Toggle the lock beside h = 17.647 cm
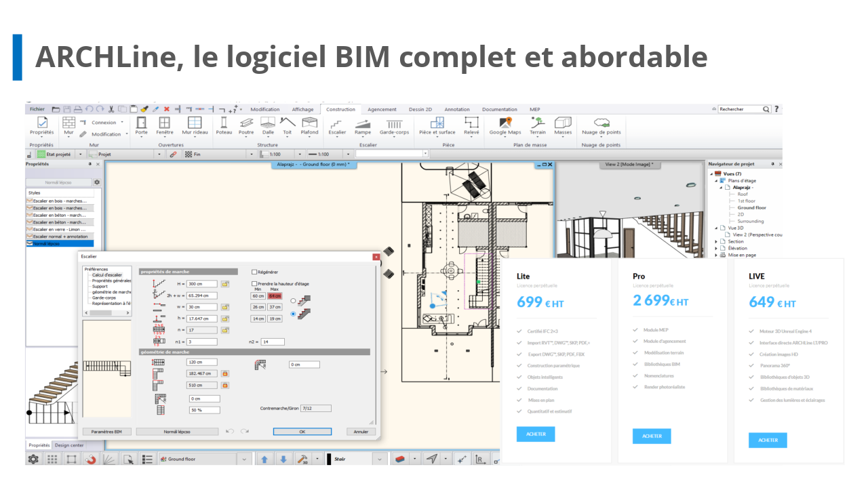The width and height of the screenshot is (868, 488). [x=224, y=319]
